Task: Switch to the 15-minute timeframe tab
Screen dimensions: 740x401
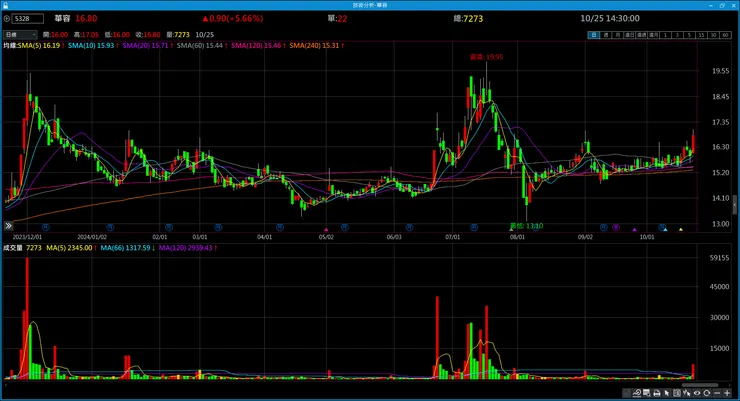Action: point(701,35)
